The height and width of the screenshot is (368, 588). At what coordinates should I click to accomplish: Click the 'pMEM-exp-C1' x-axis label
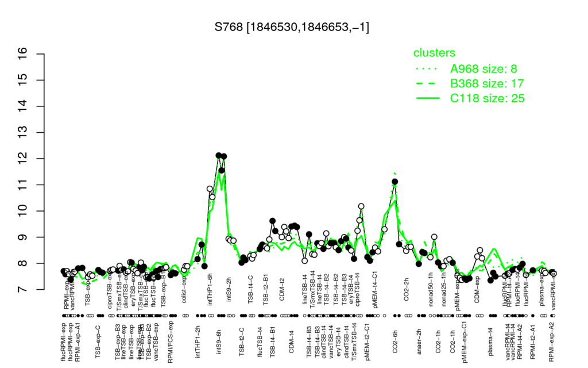pos(465,342)
